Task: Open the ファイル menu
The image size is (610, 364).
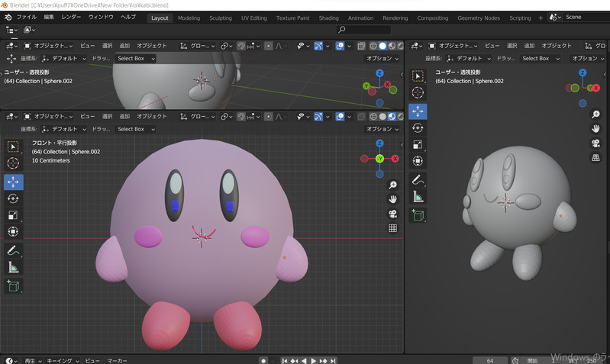Action: click(26, 17)
